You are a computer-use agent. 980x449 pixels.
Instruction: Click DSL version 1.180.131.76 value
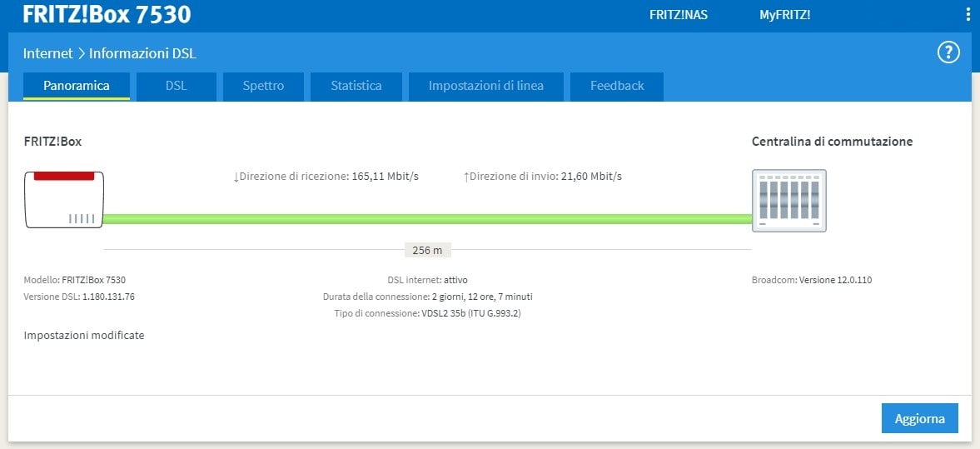[108, 297]
